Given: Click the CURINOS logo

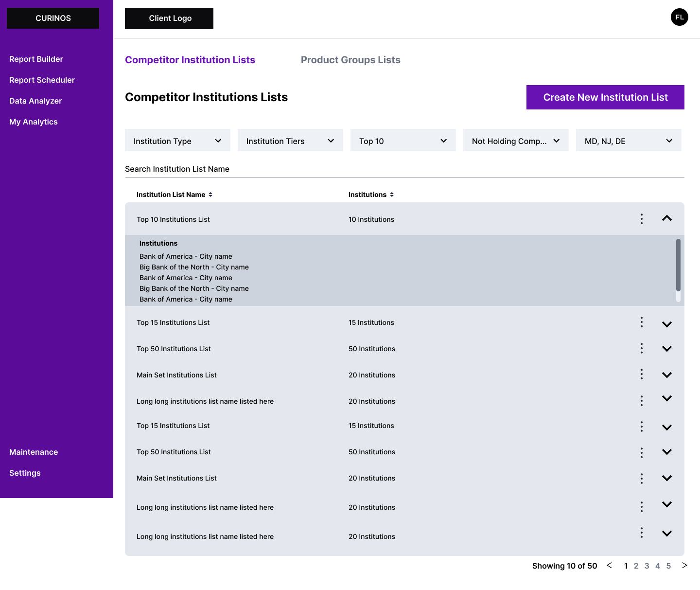Looking at the screenshot, I should click(x=53, y=18).
